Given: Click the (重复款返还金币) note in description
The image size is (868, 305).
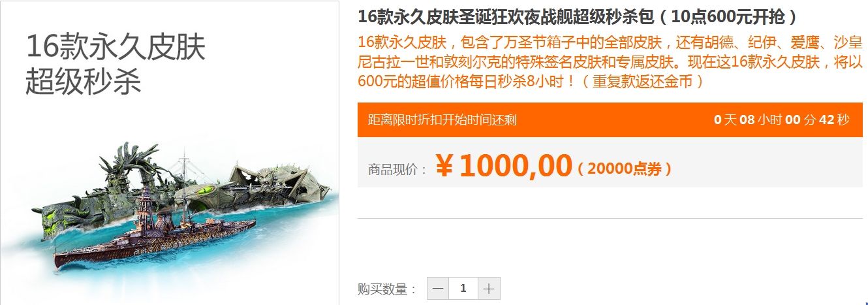Looking at the screenshot, I should 643,82.
